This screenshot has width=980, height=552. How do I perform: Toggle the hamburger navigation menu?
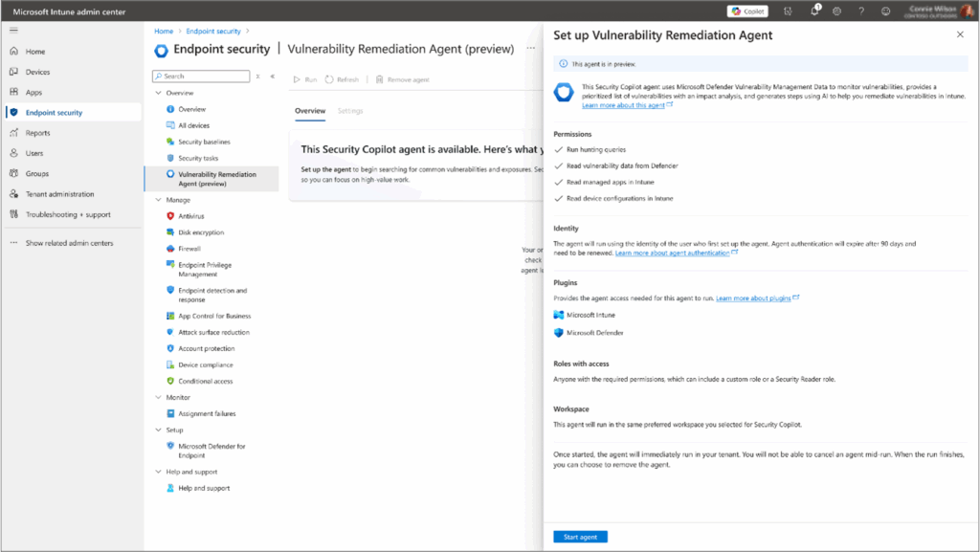pos(13,30)
